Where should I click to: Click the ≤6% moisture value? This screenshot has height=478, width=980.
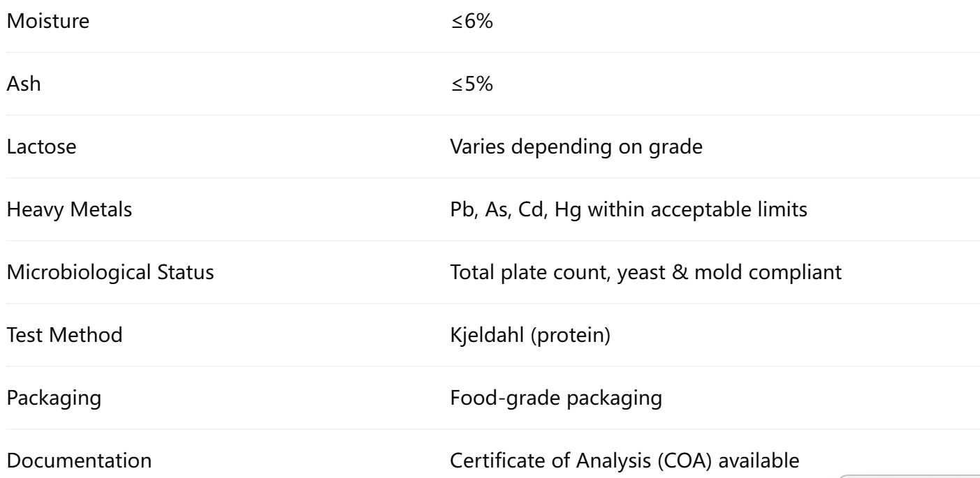click(465, 21)
